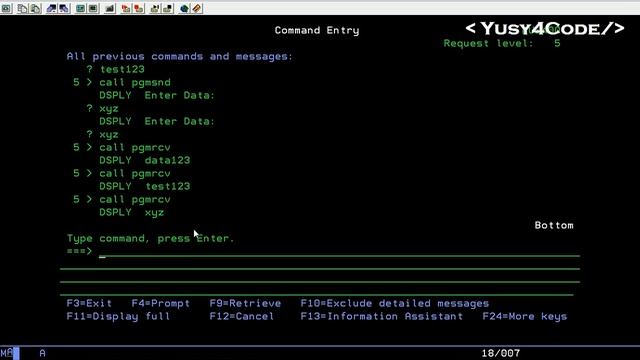This screenshot has height=360, width=640.
Task: Open the Receive file from host tool
Action: pyautogui.click(x=64, y=8)
